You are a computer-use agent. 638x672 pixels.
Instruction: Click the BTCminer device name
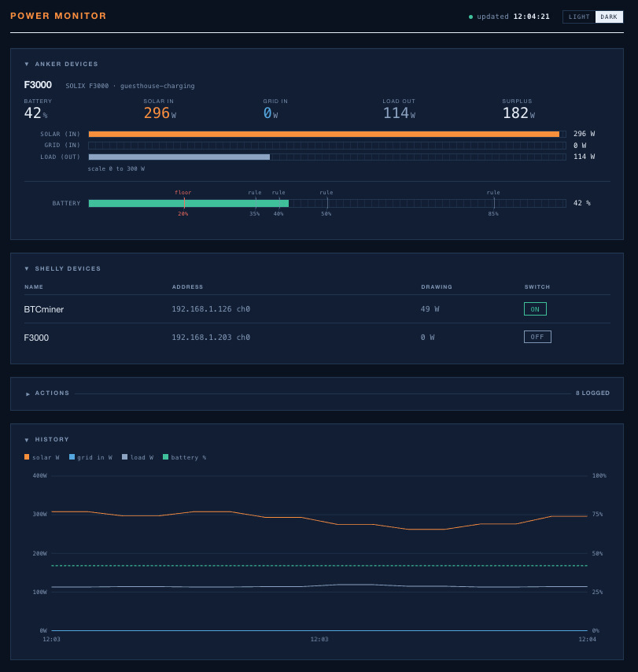[44, 309]
